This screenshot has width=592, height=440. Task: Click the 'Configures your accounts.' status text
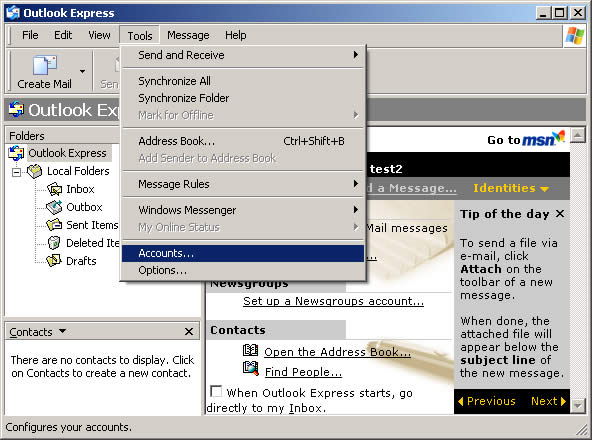[68, 427]
